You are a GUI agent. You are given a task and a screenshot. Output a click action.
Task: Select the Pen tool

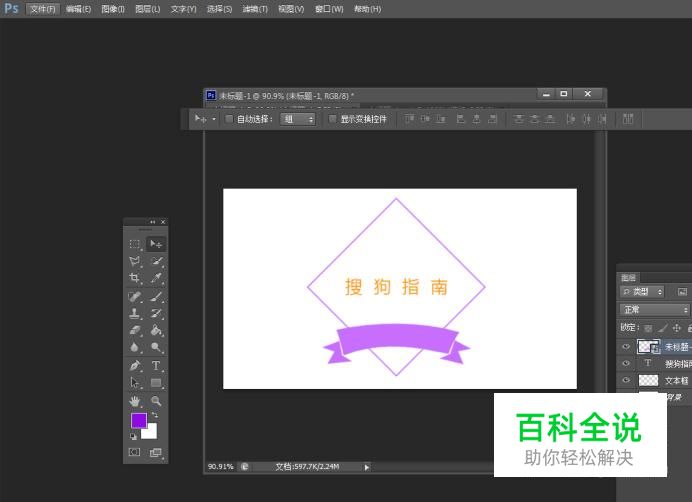click(135, 366)
